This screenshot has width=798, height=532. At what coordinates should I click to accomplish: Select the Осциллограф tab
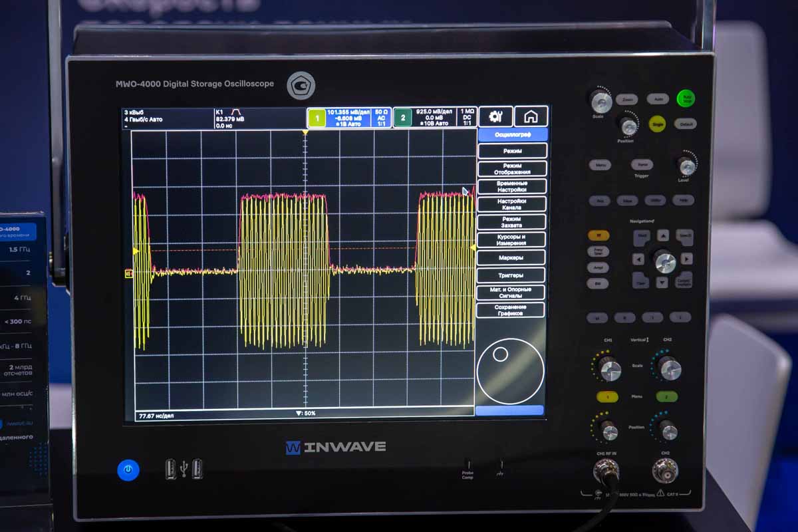click(x=512, y=134)
